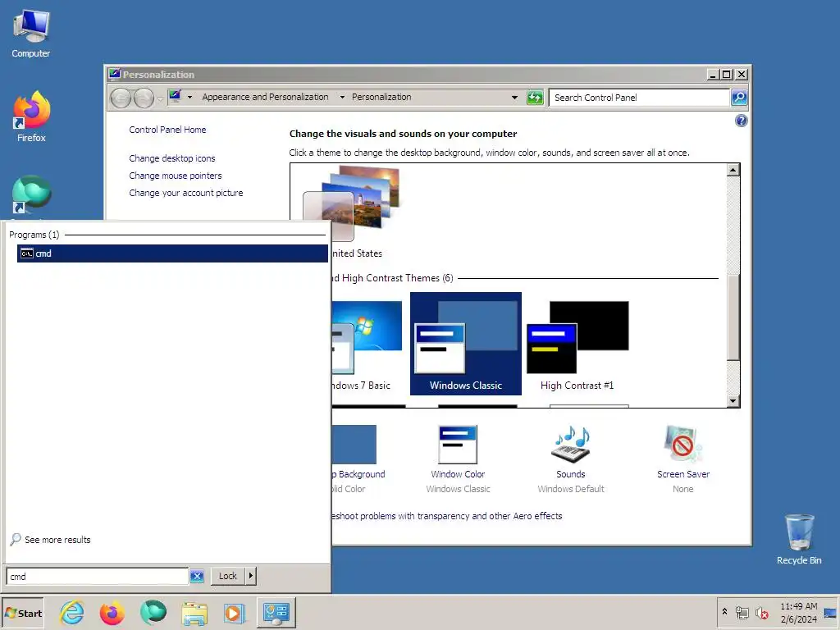Click the theme list scroll up arrow

click(733, 171)
